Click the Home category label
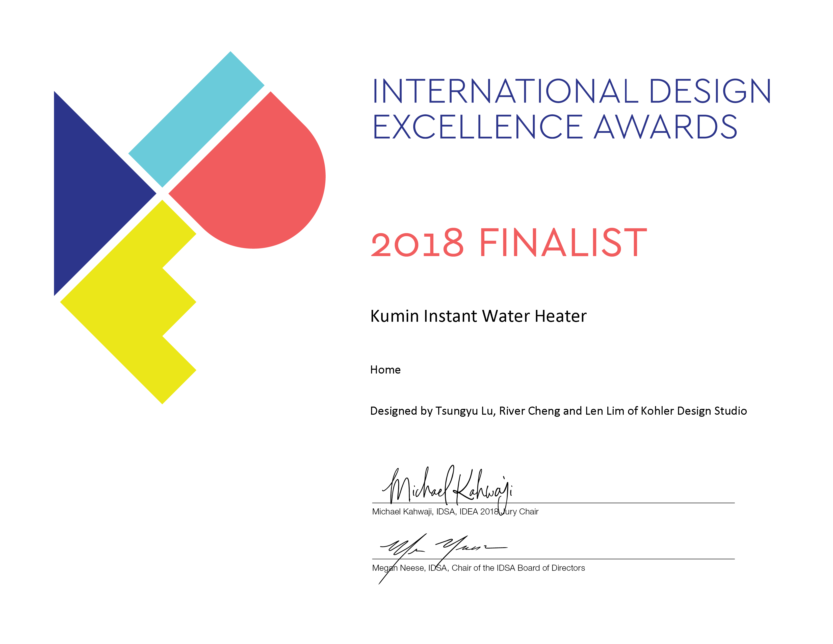This screenshot has width=833, height=644. pyautogui.click(x=385, y=370)
